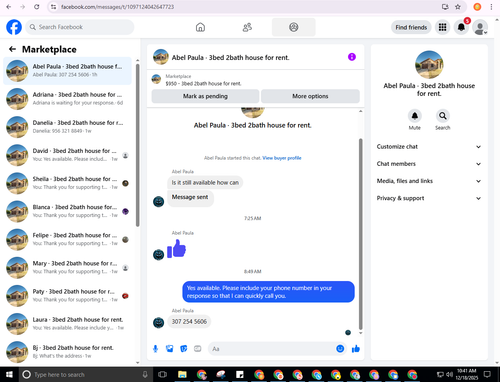The width and height of the screenshot is (500, 382).
Task: Click the Search Facebook field
Action: 80,27
